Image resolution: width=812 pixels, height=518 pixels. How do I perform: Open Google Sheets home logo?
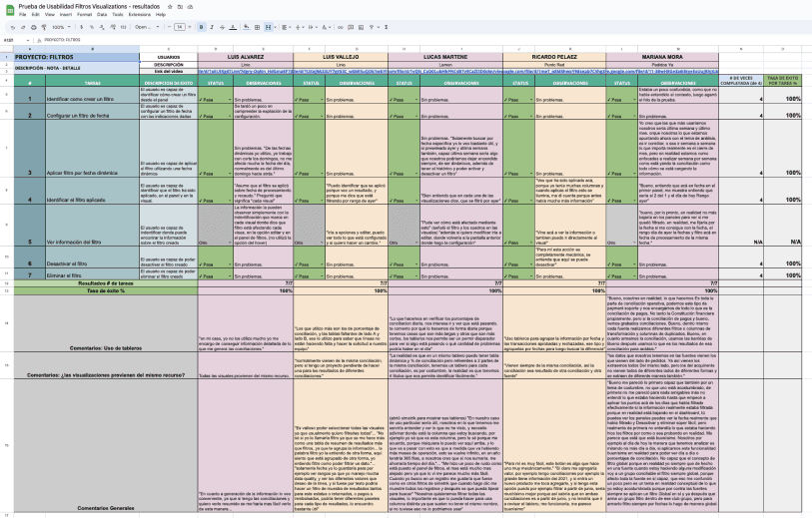pos(9,10)
